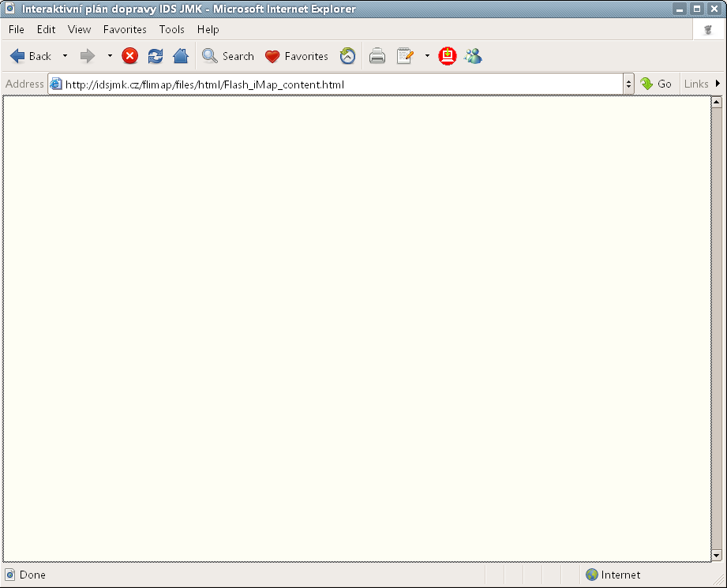This screenshot has height=588, width=727.
Task: Click the Go button
Action: (x=656, y=84)
